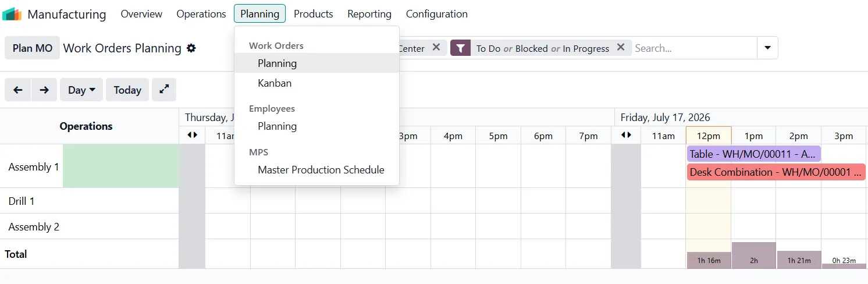
Task: Toggle collapsed hours arrows under Friday
Action: (626, 135)
